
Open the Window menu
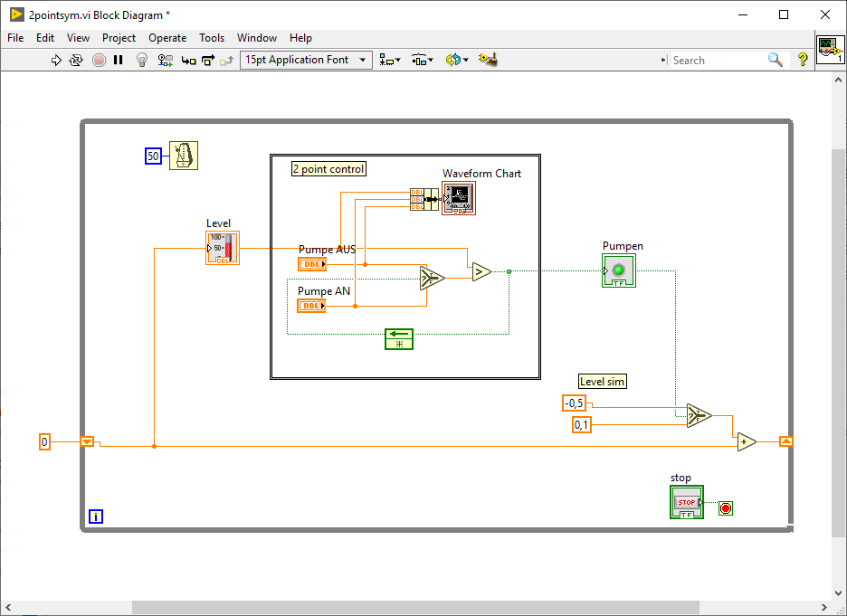(x=257, y=38)
